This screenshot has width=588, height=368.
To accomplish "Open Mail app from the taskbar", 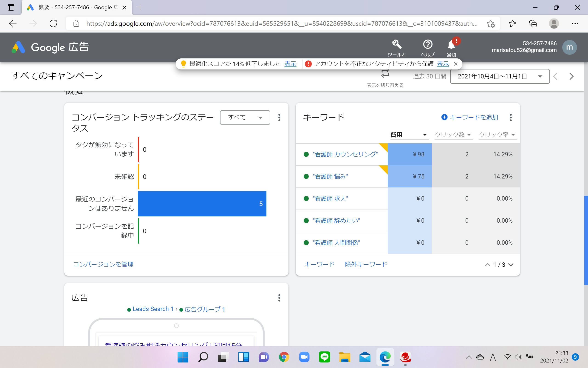I will pos(365,357).
